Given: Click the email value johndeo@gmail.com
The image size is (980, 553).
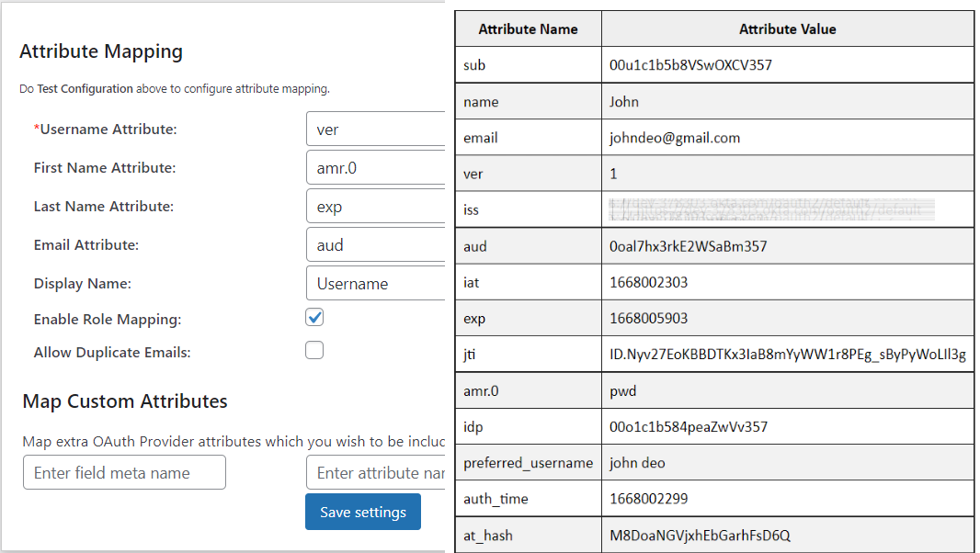Looking at the screenshot, I should [675, 138].
